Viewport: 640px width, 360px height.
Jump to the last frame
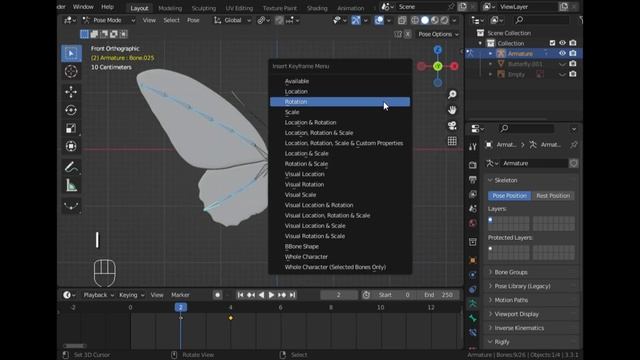click(x=292, y=295)
